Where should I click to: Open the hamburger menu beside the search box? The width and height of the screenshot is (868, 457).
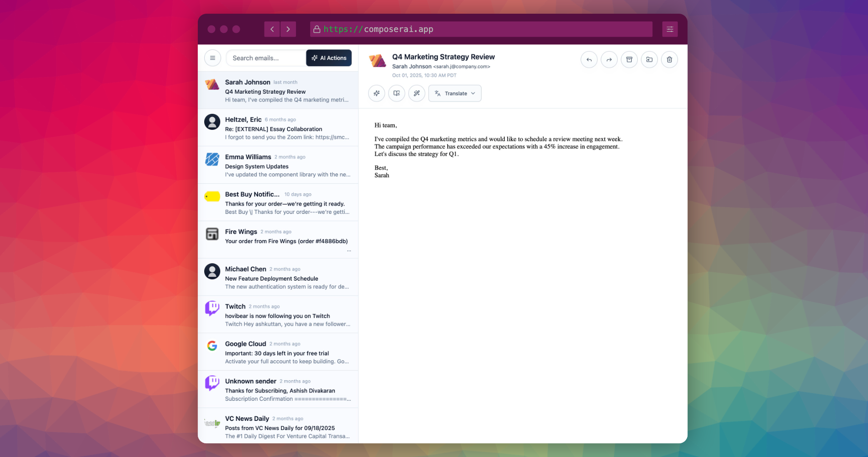pos(212,58)
